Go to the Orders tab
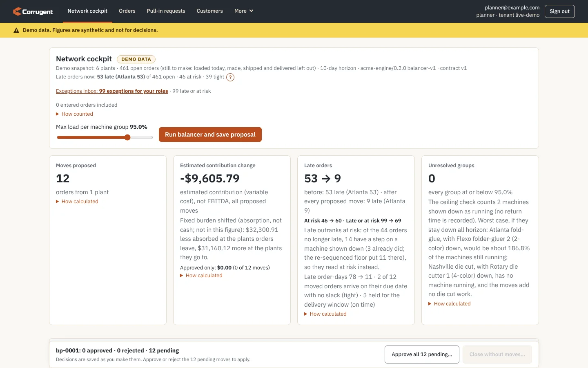The image size is (588, 368). coord(127,11)
